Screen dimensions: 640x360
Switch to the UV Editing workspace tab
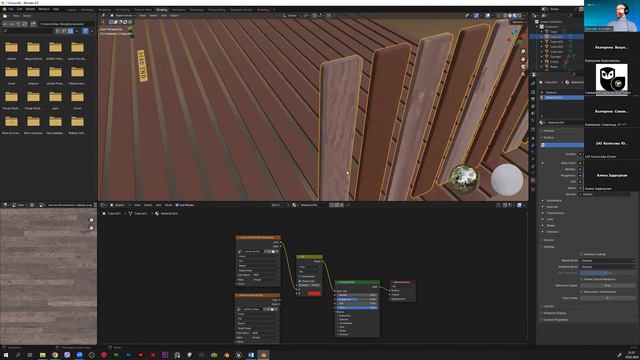pyautogui.click(x=122, y=9)
